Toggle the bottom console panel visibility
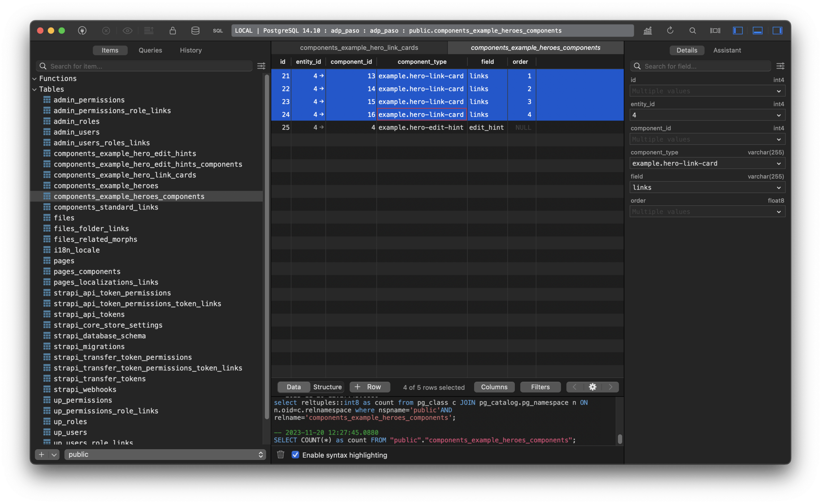Viewport: 821px width, 504px height. (757, 31)
